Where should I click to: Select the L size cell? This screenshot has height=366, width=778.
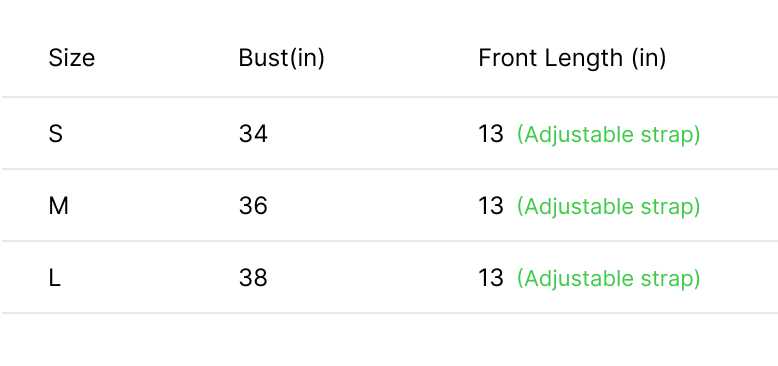tap(55, 278)
